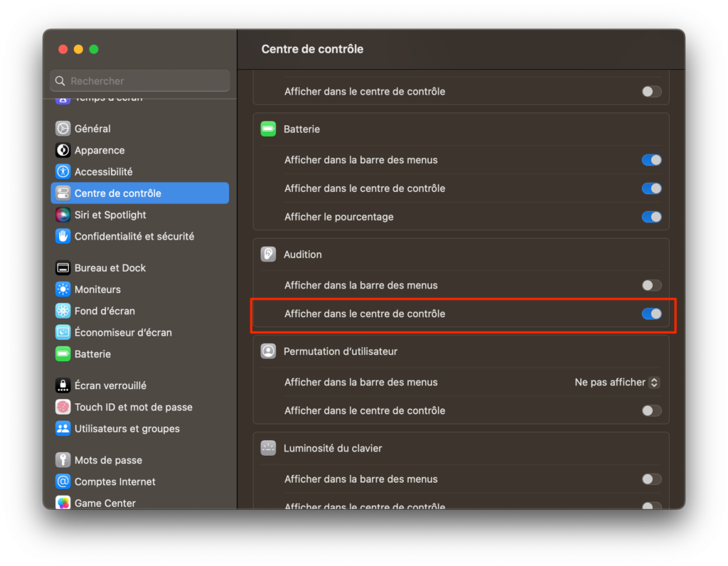Click the Centre de contrôle sidebar icon
The height and width of the screenshot is (566, 728).
point(63,193)
